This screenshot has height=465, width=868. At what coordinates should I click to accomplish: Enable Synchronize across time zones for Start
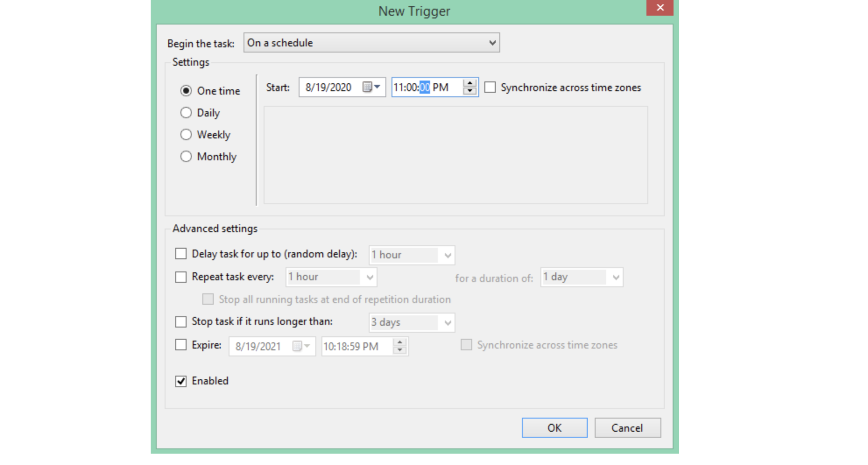tap(490, 88)
